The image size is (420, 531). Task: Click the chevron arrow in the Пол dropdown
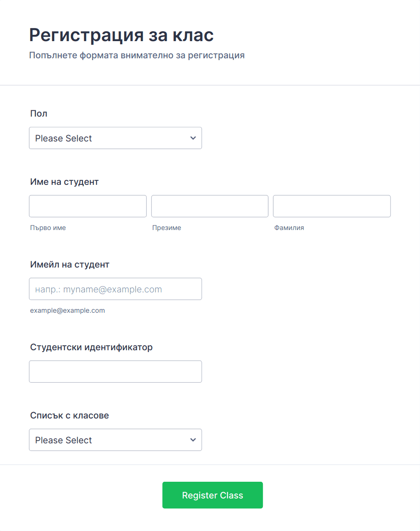point(193,138)
